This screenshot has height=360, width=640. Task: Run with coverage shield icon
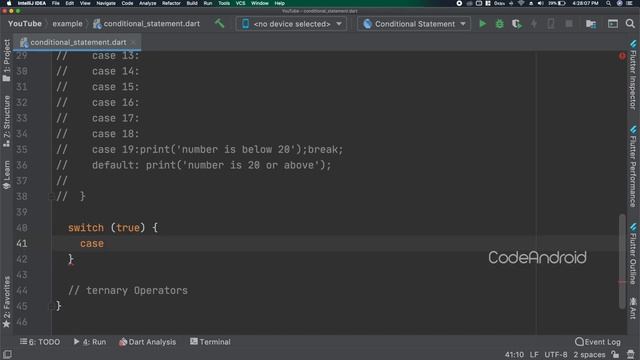(x=517, y=24)
